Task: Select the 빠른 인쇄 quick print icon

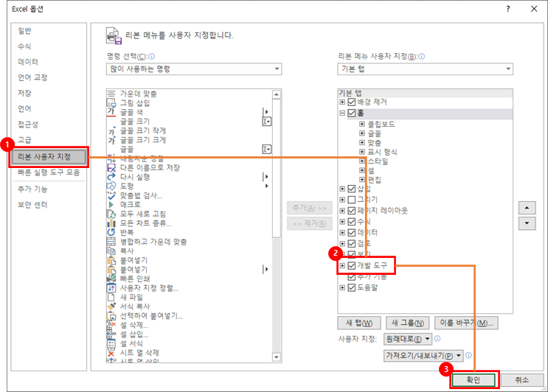Action: tap(111, 279)
